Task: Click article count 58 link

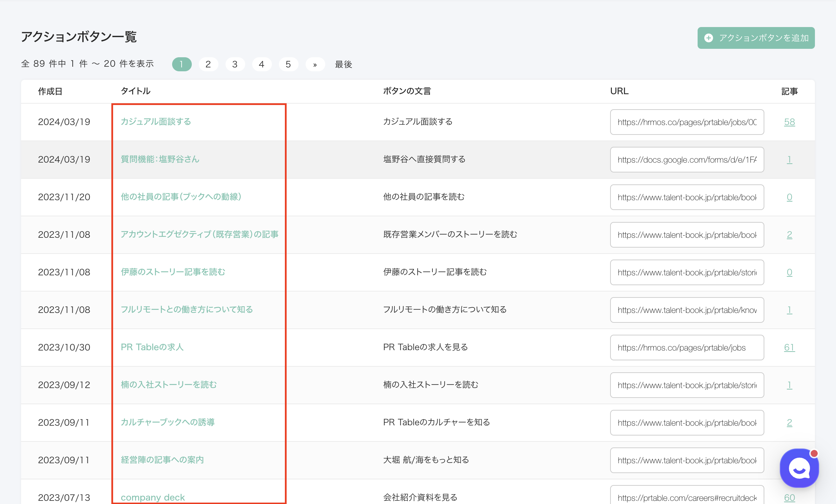Action: point(789,122)
